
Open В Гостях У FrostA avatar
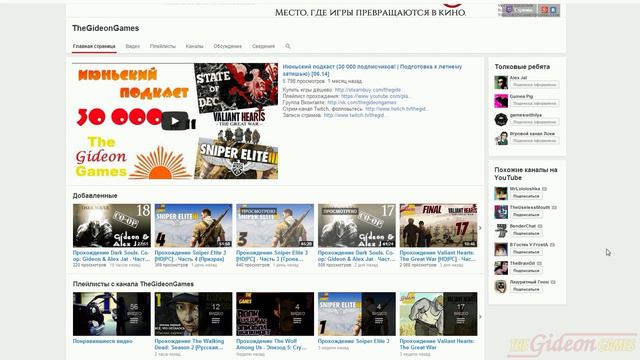point(501,249)
